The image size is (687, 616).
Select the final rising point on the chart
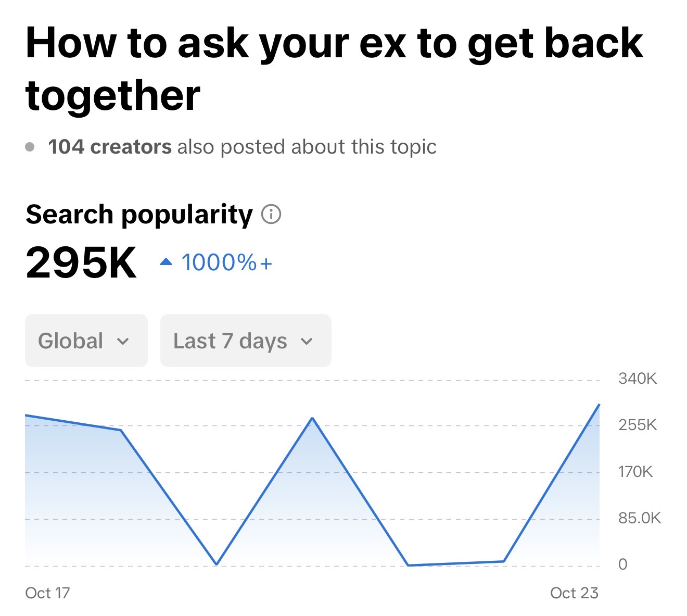(x=600, y=405)
